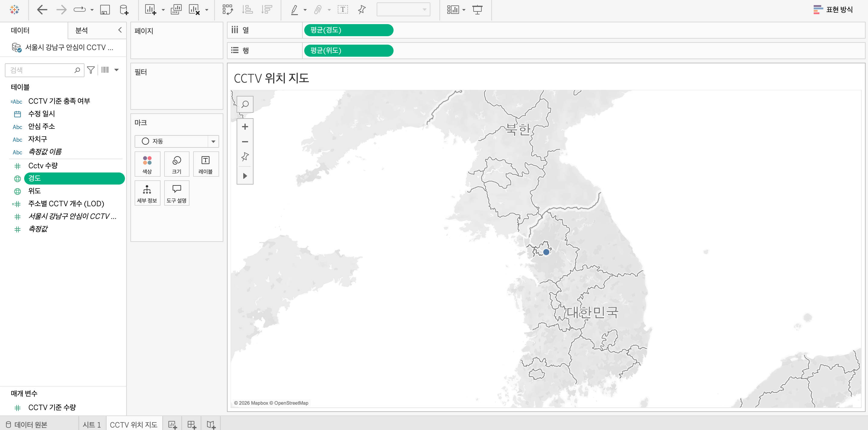Zoom in the map with plus button

(245, 127)
